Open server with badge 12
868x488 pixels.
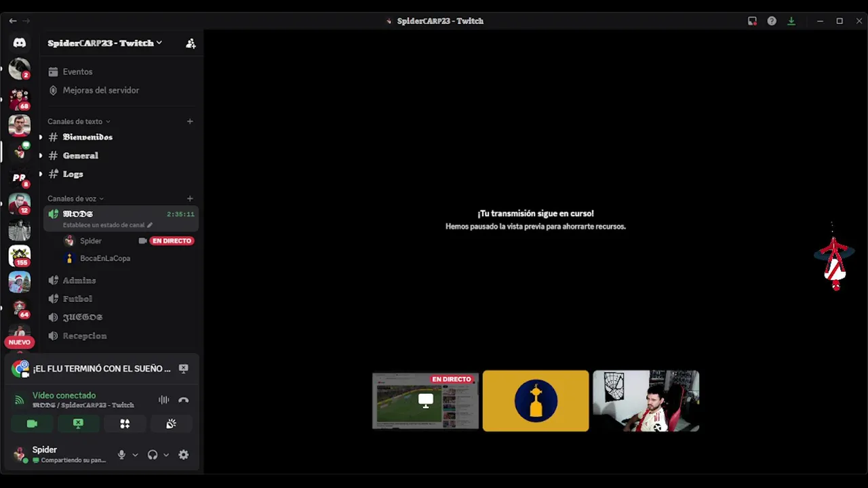[x=20, y=203]
